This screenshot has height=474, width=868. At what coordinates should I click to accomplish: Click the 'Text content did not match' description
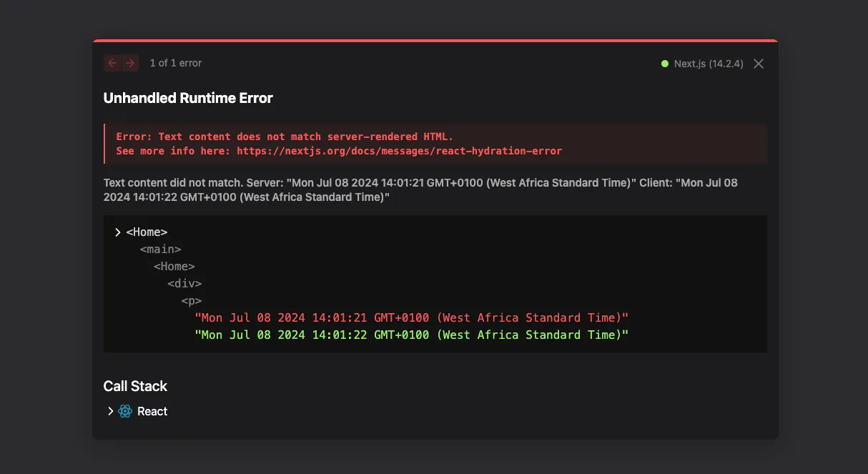420,189
